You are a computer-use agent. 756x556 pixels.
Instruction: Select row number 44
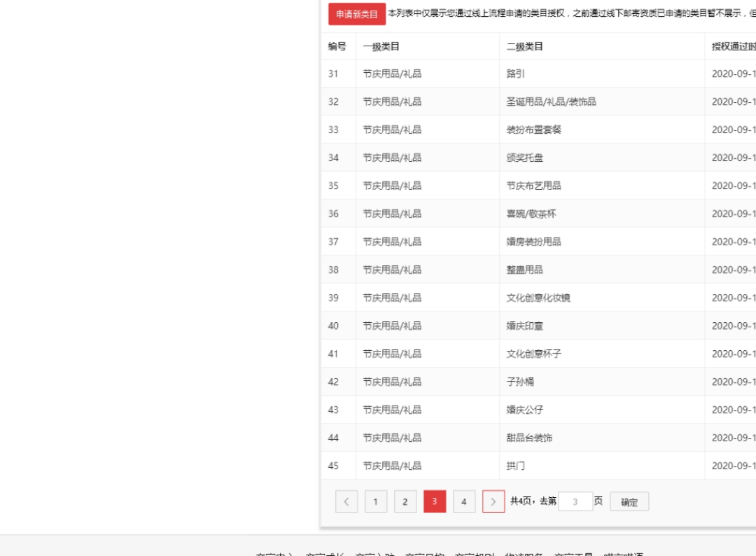[333, 438]
